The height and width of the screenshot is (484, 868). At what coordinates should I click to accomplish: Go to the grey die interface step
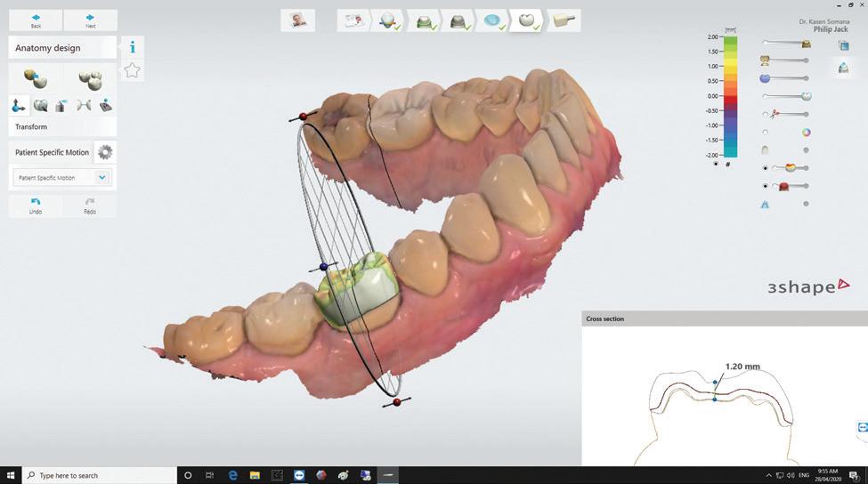click(458, 21)
